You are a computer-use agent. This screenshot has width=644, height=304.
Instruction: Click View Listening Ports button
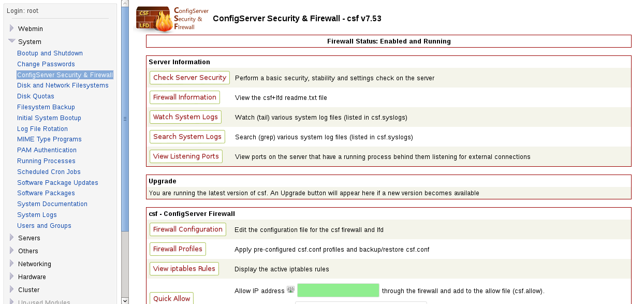coord(186,156)
